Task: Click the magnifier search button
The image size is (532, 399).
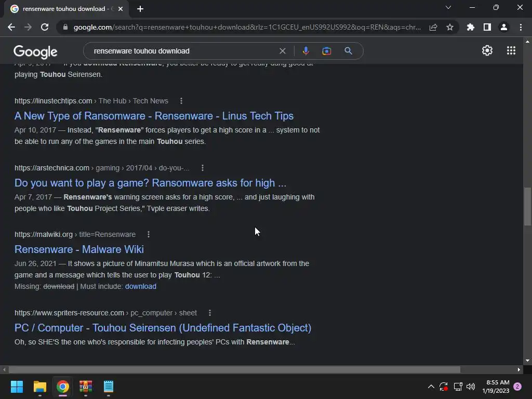Action: coord(348,51)
